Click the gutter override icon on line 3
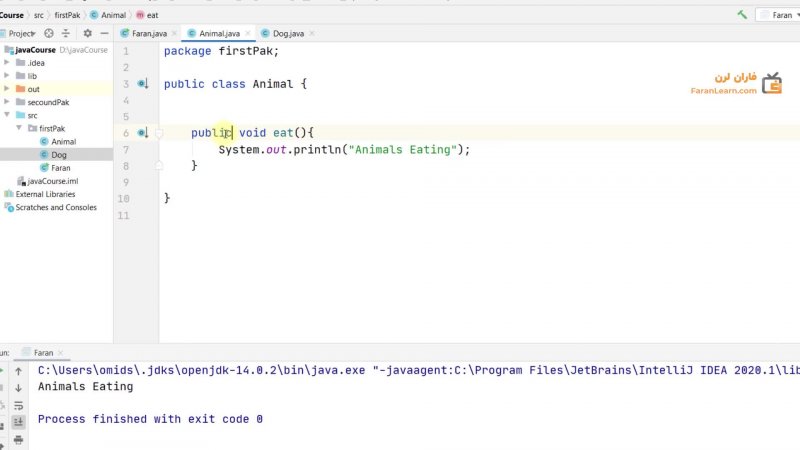800x450 pixels. pyautogui.click(x=143, y=84)
